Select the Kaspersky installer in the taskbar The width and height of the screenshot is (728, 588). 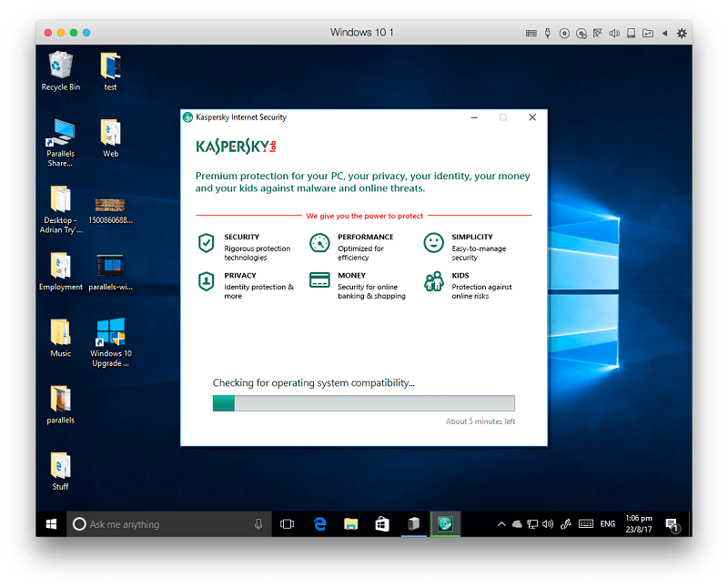coord(445,524)
